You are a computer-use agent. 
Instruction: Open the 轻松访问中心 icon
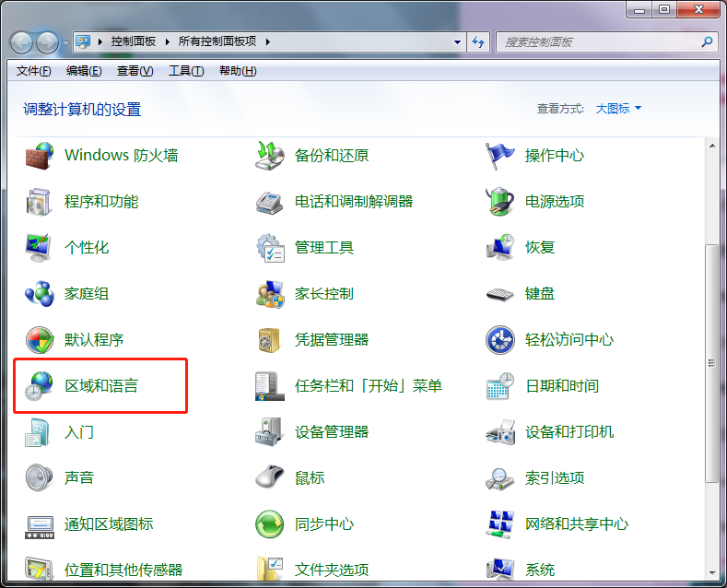pos(499,340)
